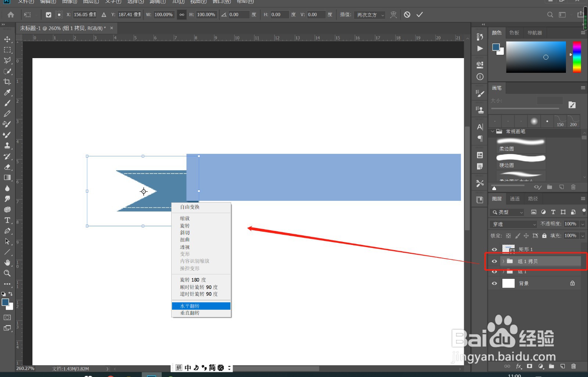Open the Paragraph panel icon
588x377 pixels.
tap(480, 139)
